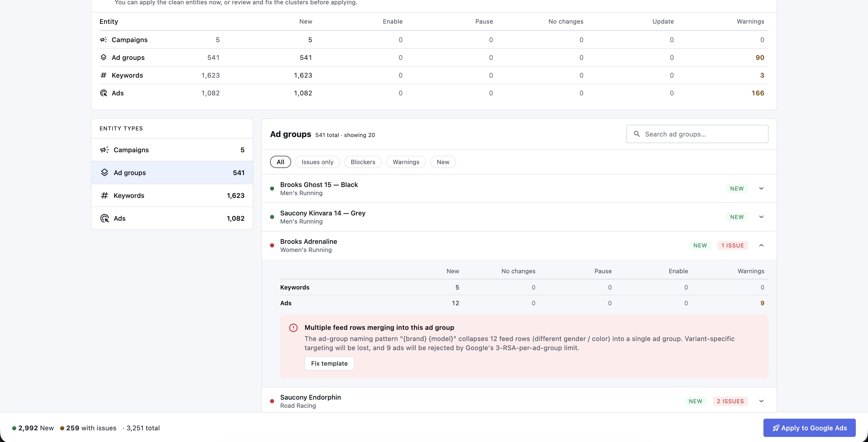The image size is (868, 442).
Task: Click the '541 total · showing 20' label
Action: click(x=345, y=135)
